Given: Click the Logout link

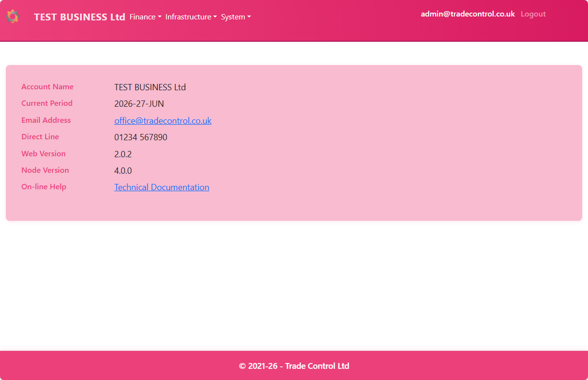Looking at the screenshot, I should pos(533,14).
